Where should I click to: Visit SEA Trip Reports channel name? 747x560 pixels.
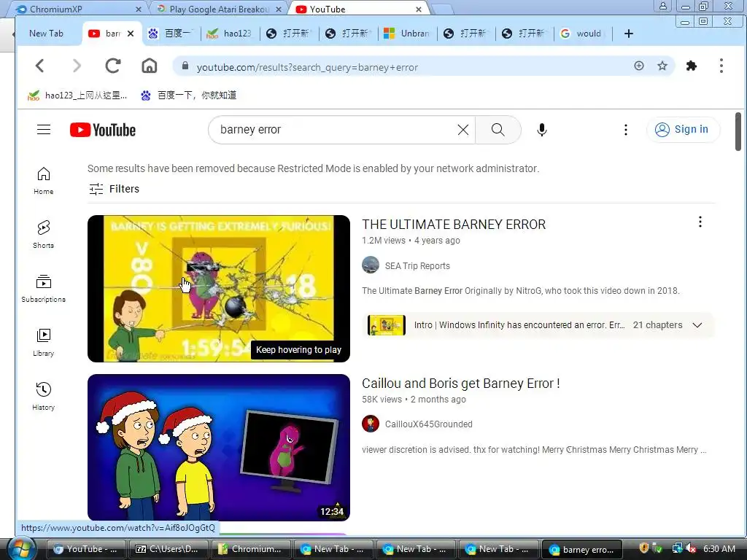tap(417, 265)
